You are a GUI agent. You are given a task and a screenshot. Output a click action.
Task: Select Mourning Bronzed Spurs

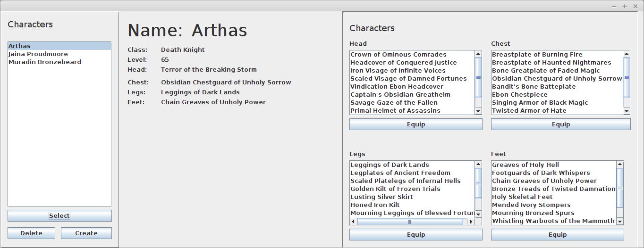554,213
